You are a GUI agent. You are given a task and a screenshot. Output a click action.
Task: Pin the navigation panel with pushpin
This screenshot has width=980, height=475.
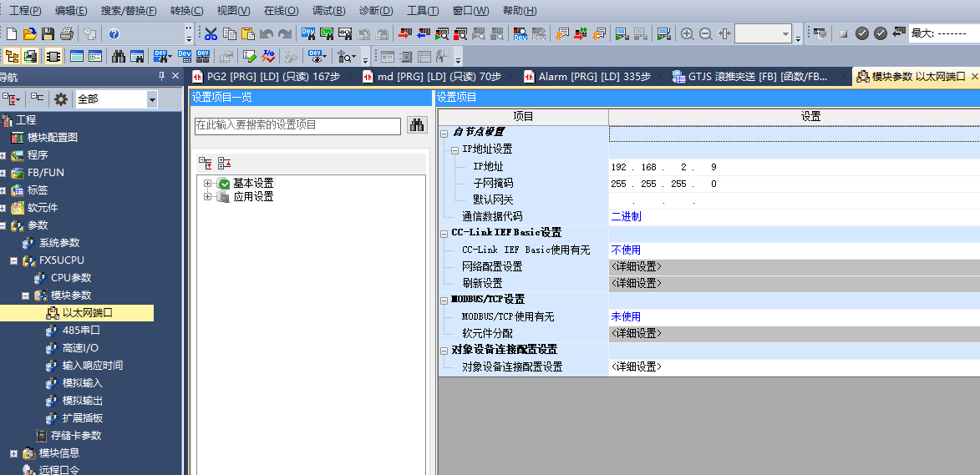pos(161,77)
